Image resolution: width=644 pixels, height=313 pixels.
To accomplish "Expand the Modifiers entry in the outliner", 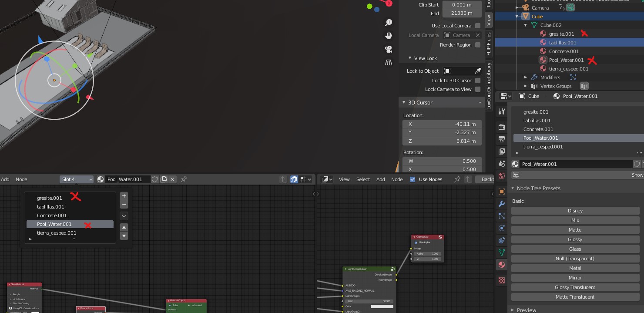I will [x=526, y=77].
